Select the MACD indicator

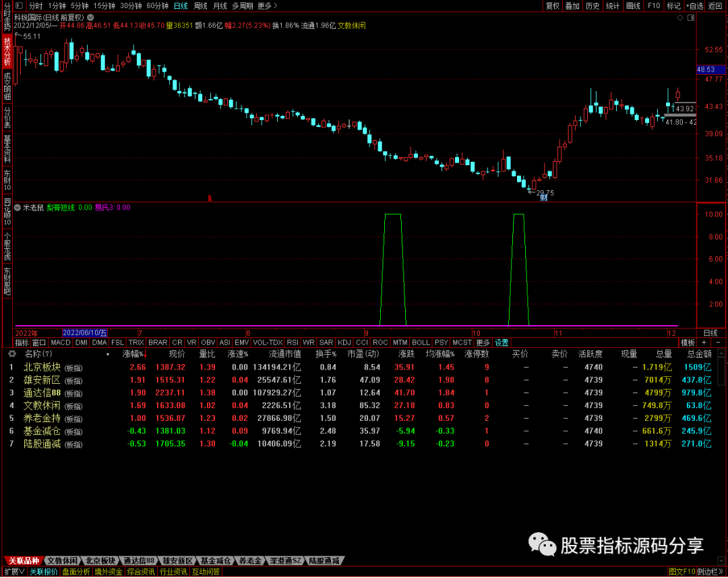click(x=61, y=343)
